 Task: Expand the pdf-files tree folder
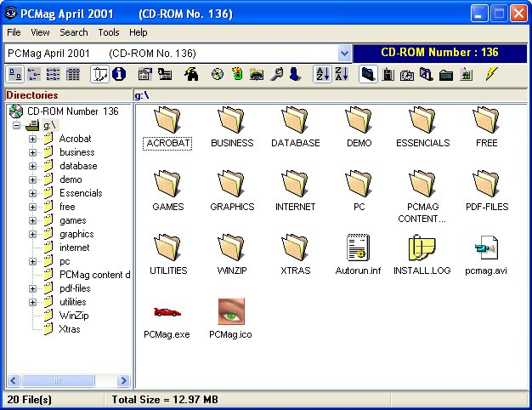[32, 288]
